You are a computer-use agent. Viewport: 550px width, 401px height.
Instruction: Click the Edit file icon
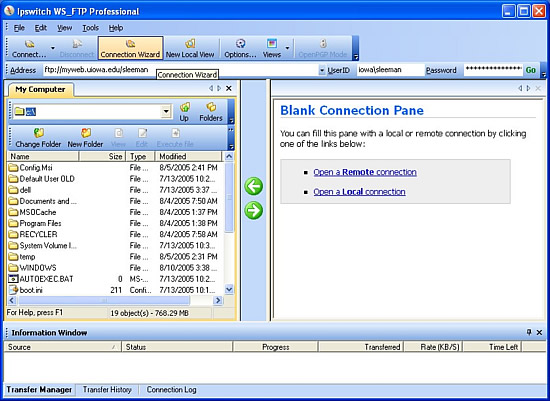pos(142,138)
